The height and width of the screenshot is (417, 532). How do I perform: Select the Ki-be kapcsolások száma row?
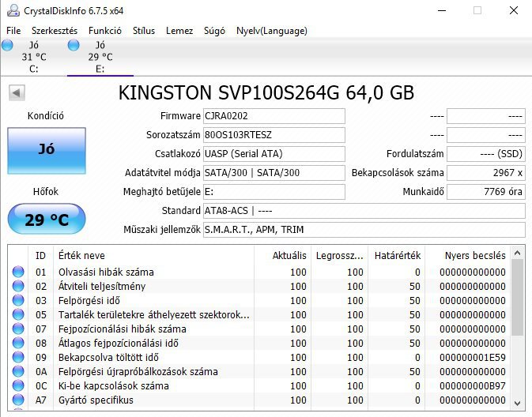point(258,386)
